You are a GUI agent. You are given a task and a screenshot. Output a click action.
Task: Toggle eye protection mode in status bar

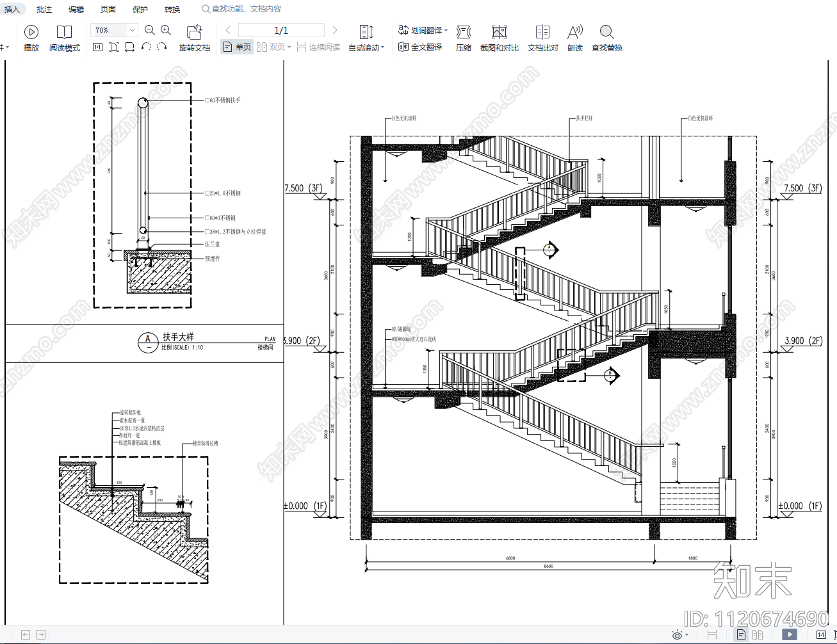[x=677, y=635]
